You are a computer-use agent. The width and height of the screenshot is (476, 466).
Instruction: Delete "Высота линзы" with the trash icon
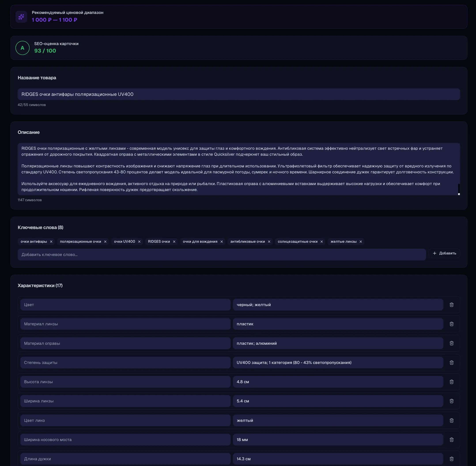tap(451, 382)
